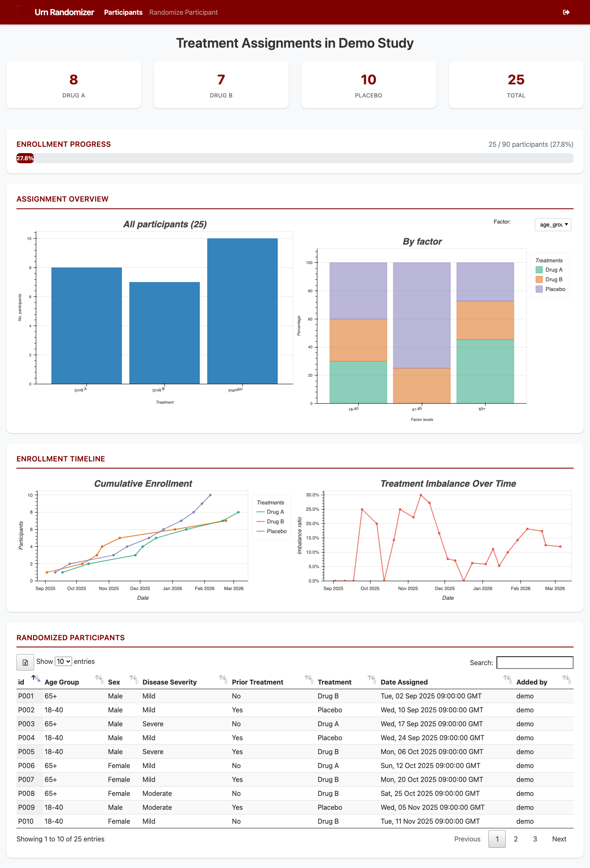Viewport: 590px width, 868px height.
Task: Click the sort arrows for the Sex column
Action: [x=134, y=679]
